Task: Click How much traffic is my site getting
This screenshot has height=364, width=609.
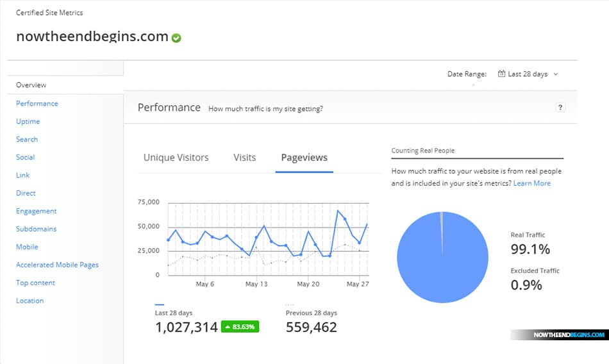Action: click(x=265, y=109)
